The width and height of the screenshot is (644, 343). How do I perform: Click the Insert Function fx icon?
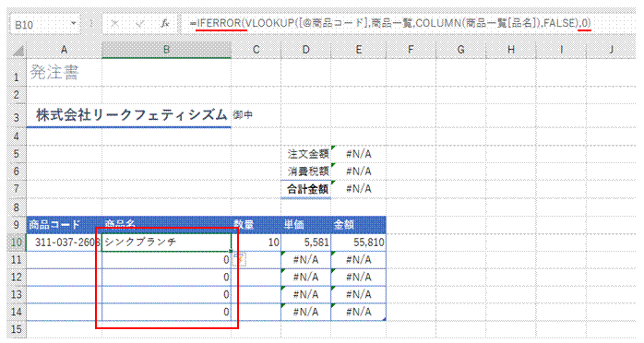click(x=165, y=24)
